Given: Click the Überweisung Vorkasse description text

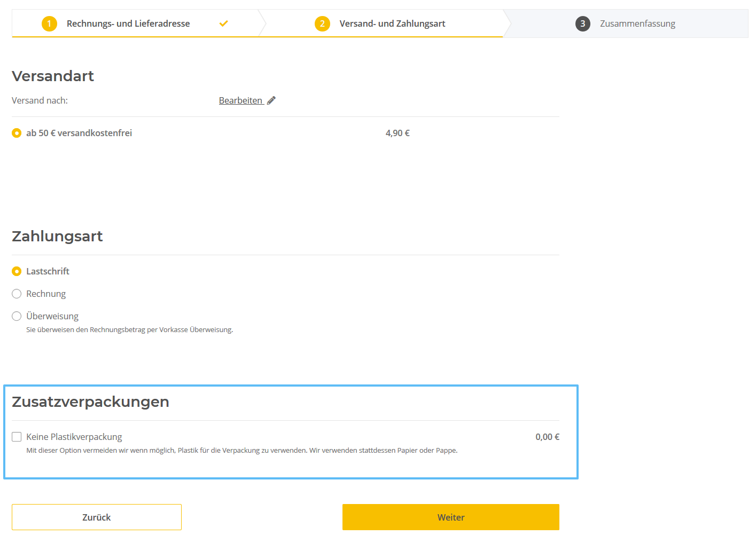Looking at the screenshot, I should (129, 330).
